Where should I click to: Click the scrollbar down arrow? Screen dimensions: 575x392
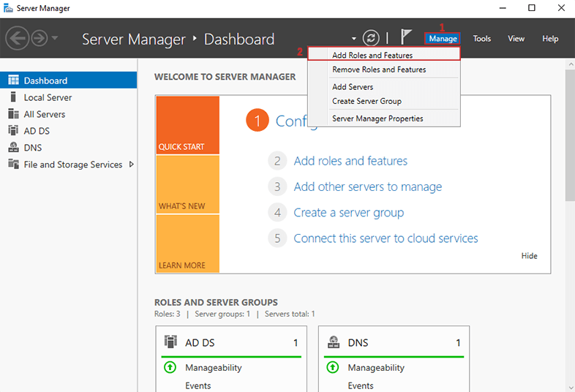click(x=570, y=388)
